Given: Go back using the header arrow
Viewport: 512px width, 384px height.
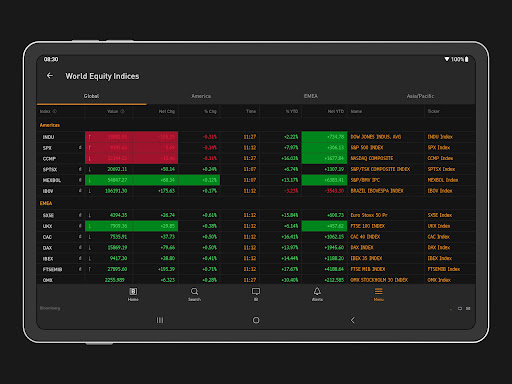Looking at the screenshot, I should 50,76.
